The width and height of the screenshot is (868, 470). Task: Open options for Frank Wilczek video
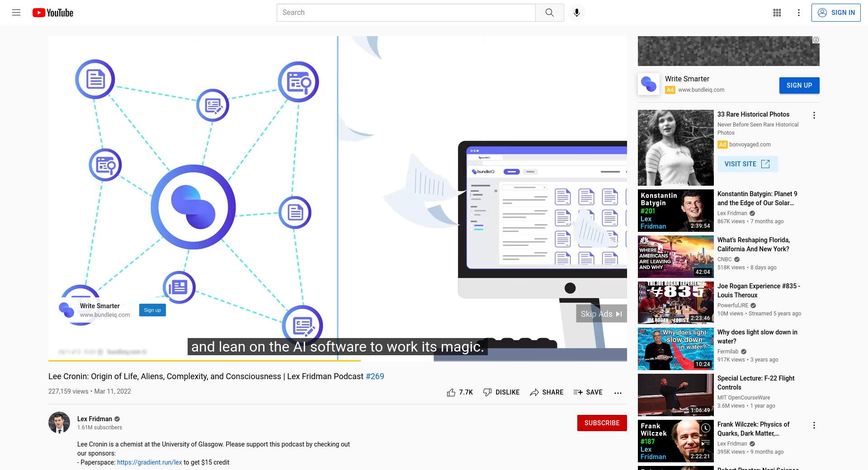coord(814,425)
